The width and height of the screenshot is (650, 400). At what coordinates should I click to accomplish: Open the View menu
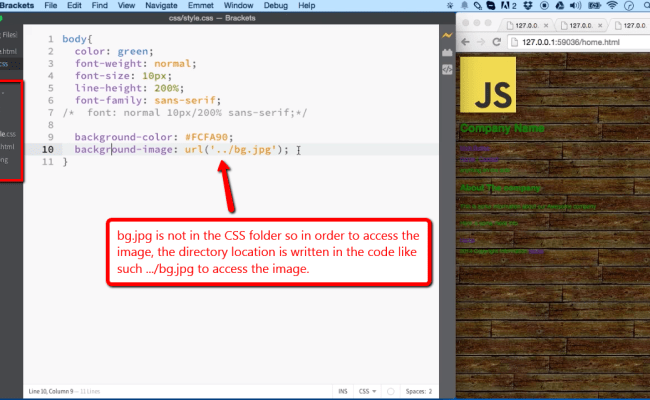coord(126,5)
